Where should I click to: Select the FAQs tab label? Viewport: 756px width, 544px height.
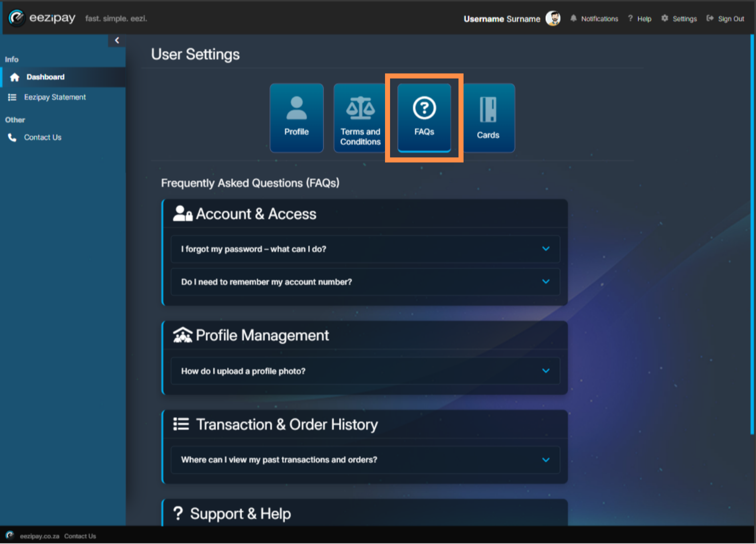coord(424,132)
